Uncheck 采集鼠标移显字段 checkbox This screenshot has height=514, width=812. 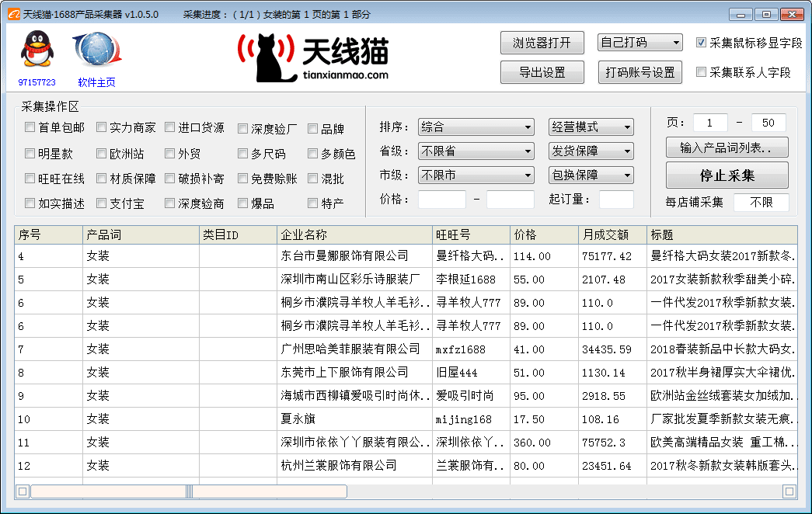(x=701, y=43)
